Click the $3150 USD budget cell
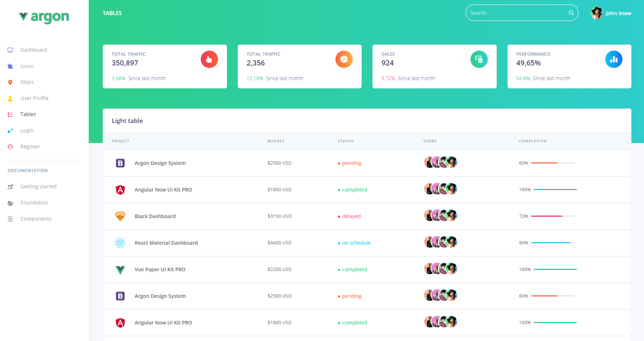The image size is (644, 341). [x=279, y=216]
